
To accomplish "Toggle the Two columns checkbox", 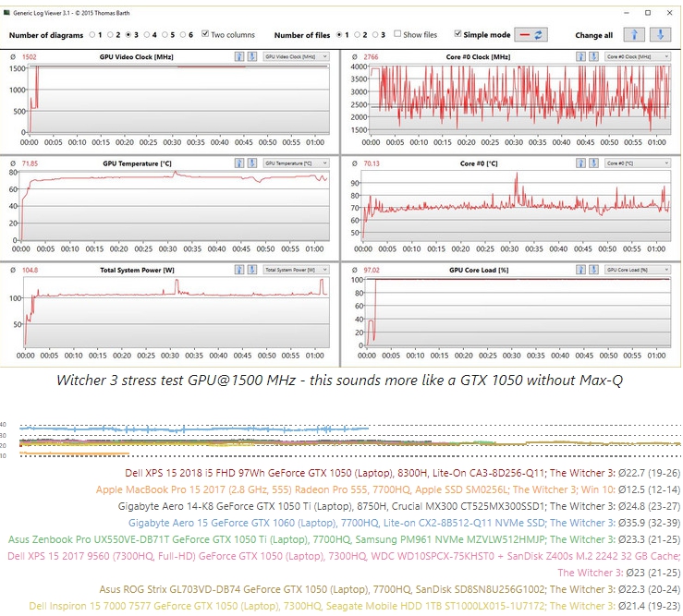I will click(205, 33).
